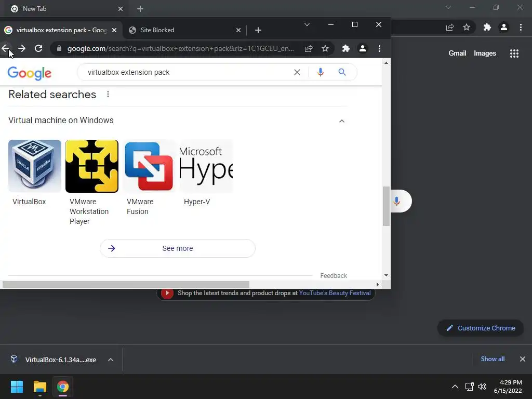Open three-dot menu in background window

[x=521, y=27]
